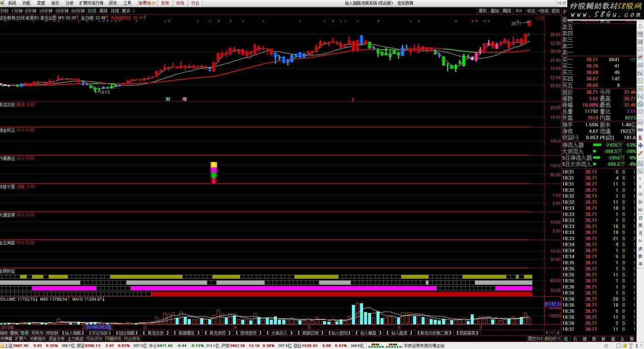
Task: Click the RSI indicator icon in sidebar
Action: tap(640, 130)
